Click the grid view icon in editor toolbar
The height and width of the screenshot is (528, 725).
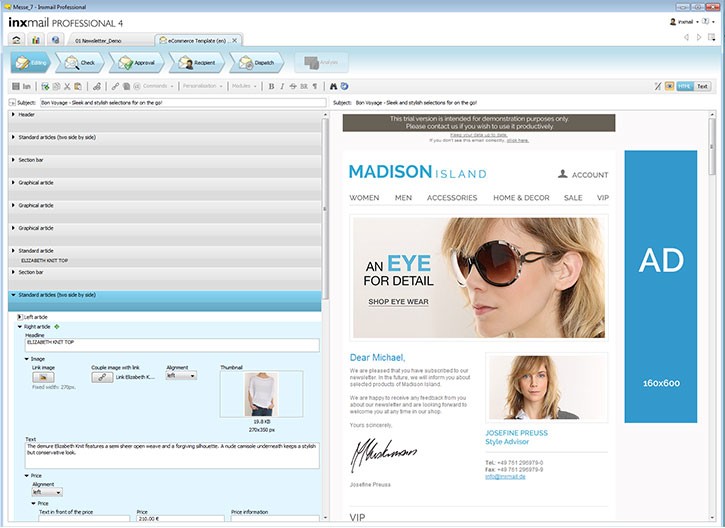(16, 86)
